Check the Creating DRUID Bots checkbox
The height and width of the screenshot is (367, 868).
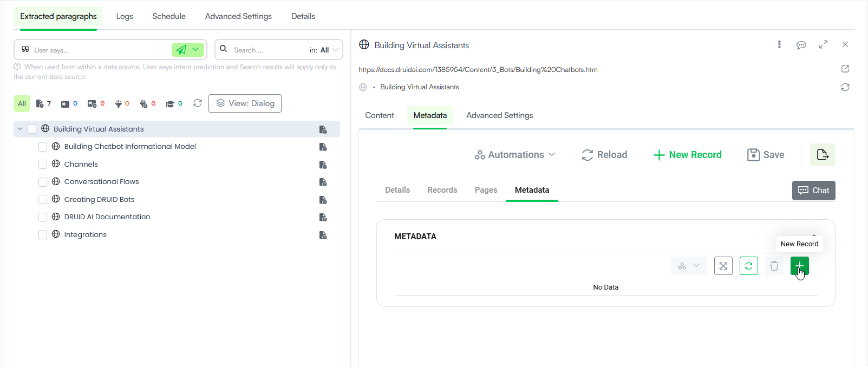[43, 199]
